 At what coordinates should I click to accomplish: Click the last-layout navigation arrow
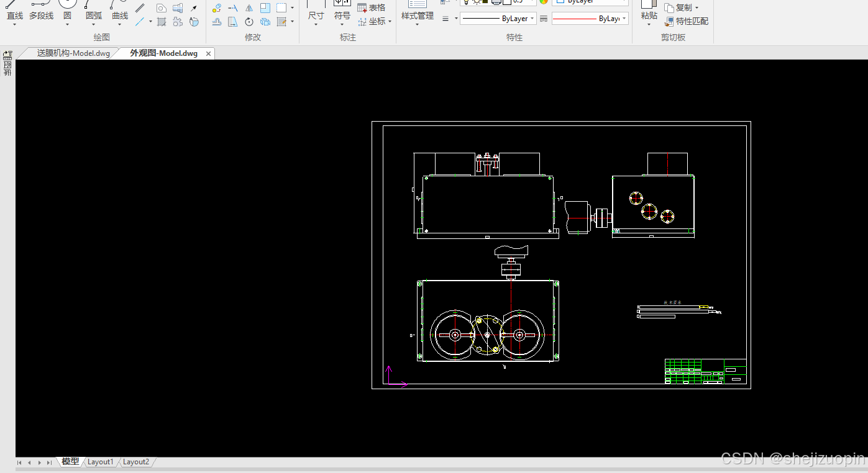coord(49,462)
